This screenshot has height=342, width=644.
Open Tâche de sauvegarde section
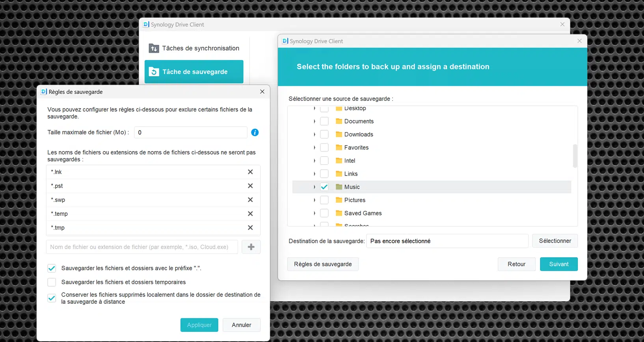194,72
